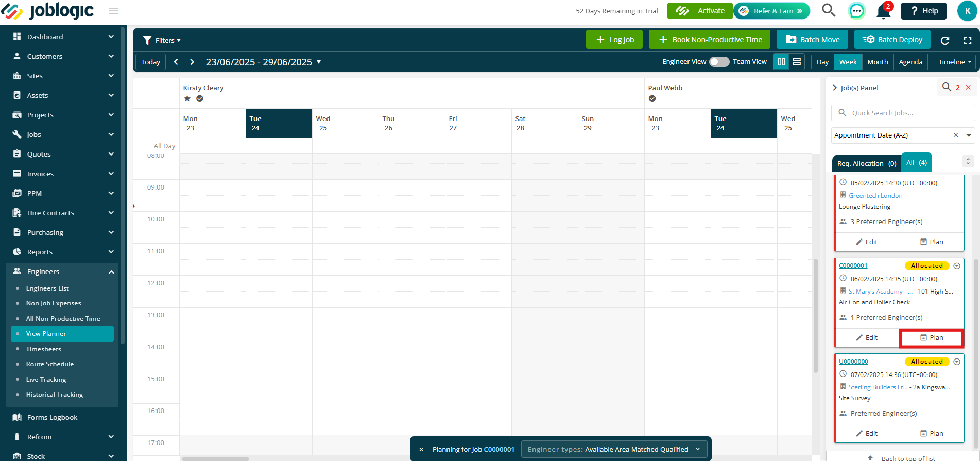Clear the Job(s) Panel red X
Image resolution: width=980 pixels, height=461 pixels.
pos(968,87)
